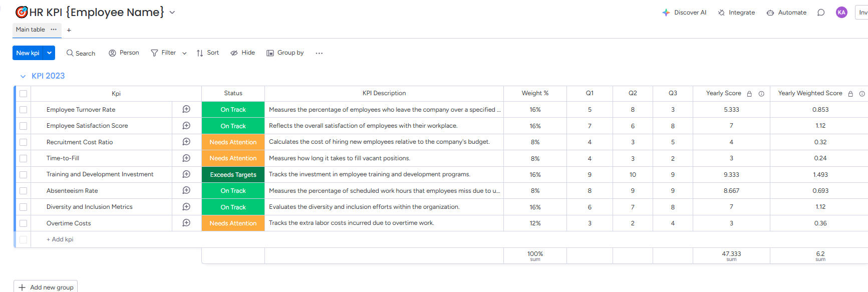Click the 47.333 sum footer
The width and height of the screenshot is (868, 292).
pos(731,255)
